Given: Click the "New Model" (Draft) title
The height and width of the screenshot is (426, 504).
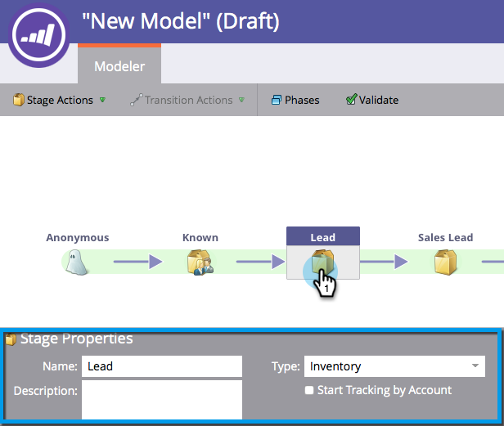Looking at the screenshot, I should pos(181,21).
